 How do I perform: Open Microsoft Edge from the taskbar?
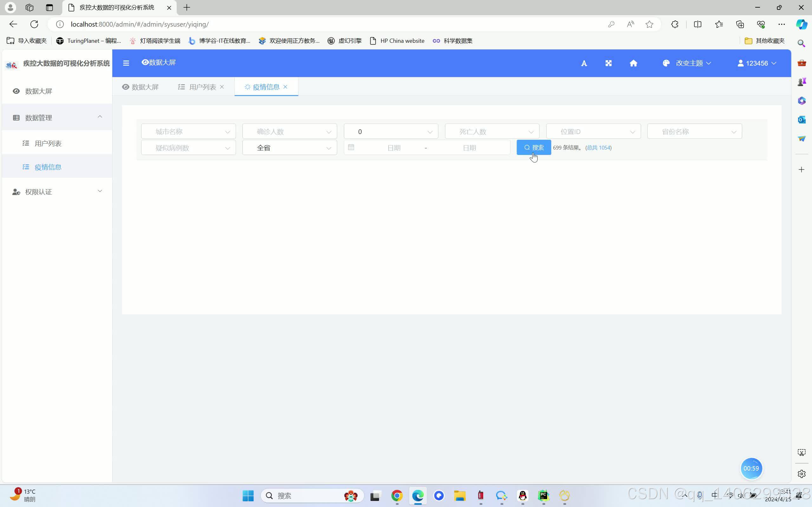tap(417, 496)
